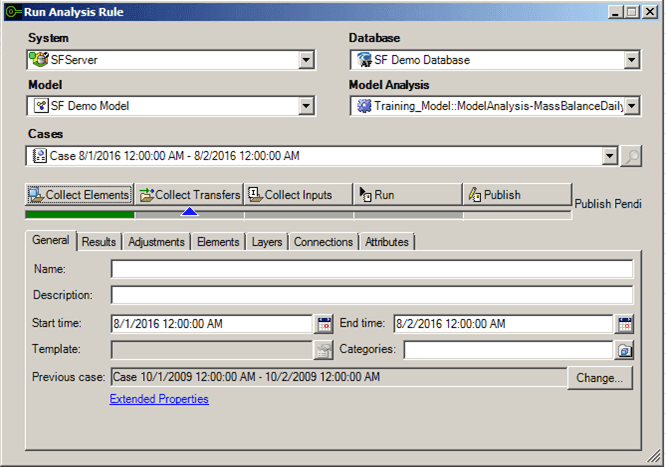Click the Change... previous case button

600,378
